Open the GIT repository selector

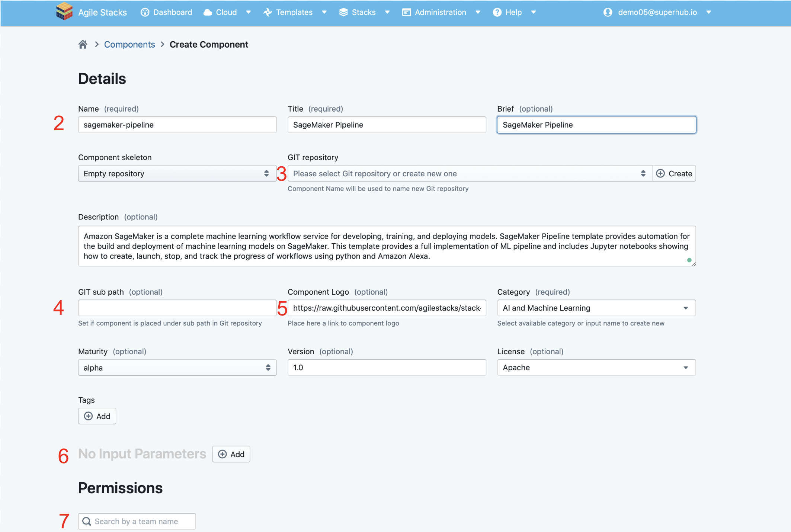coord(470,173)
